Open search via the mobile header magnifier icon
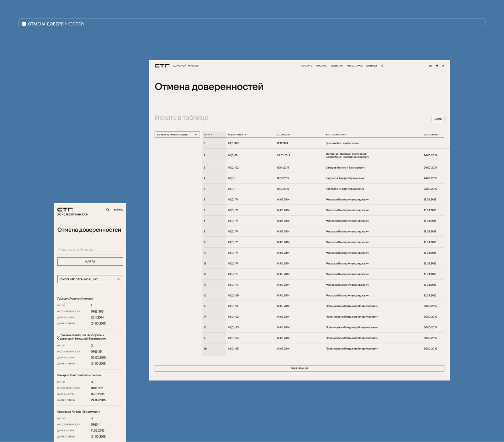Image resolution: width=504 pixels, height=442 pixels. (107, 210)
